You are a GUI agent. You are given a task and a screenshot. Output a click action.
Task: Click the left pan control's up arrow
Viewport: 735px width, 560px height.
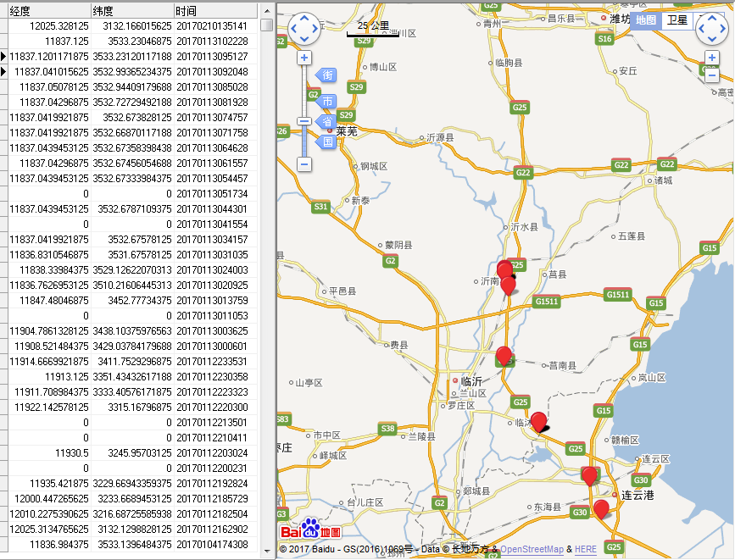click(x=304, y=18)
